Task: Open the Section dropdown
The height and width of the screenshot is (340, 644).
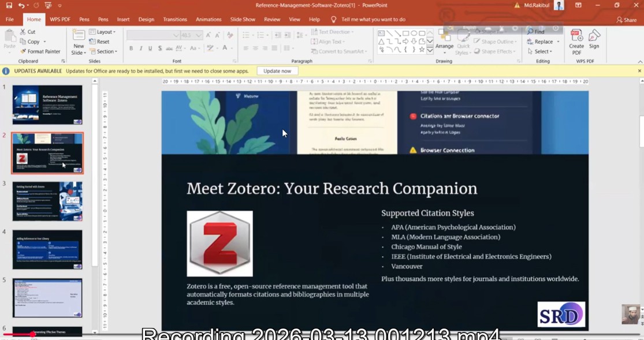Action: tap(103, 51)
